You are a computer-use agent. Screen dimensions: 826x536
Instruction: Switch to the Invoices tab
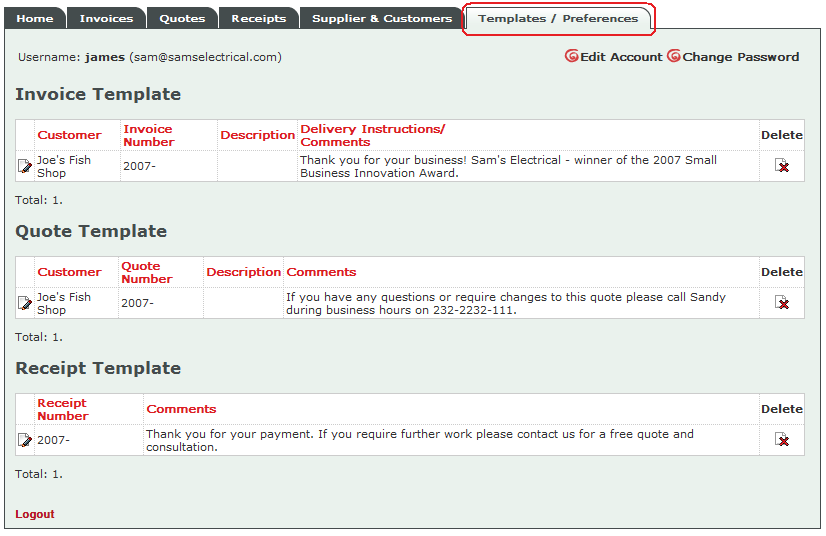coord(106,18)
